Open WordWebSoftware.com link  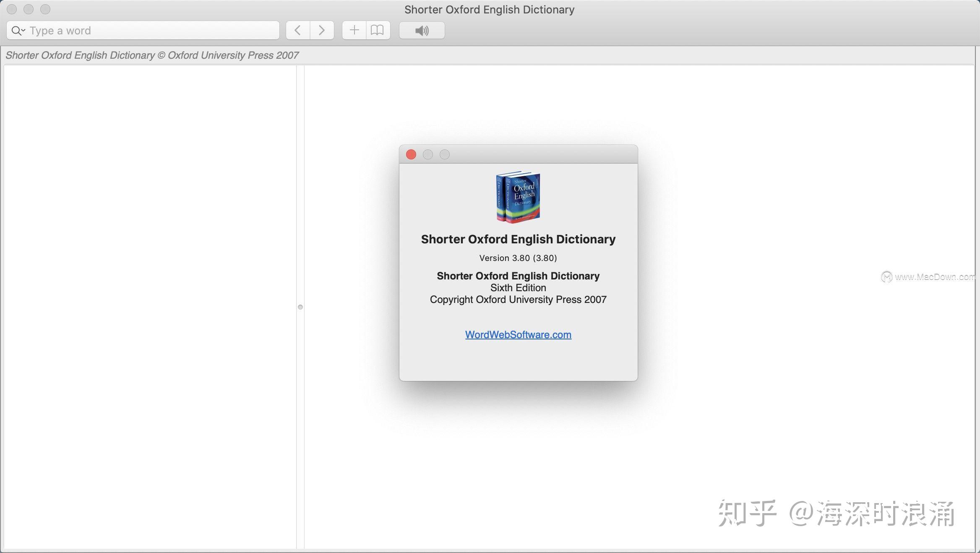point(518,334)
